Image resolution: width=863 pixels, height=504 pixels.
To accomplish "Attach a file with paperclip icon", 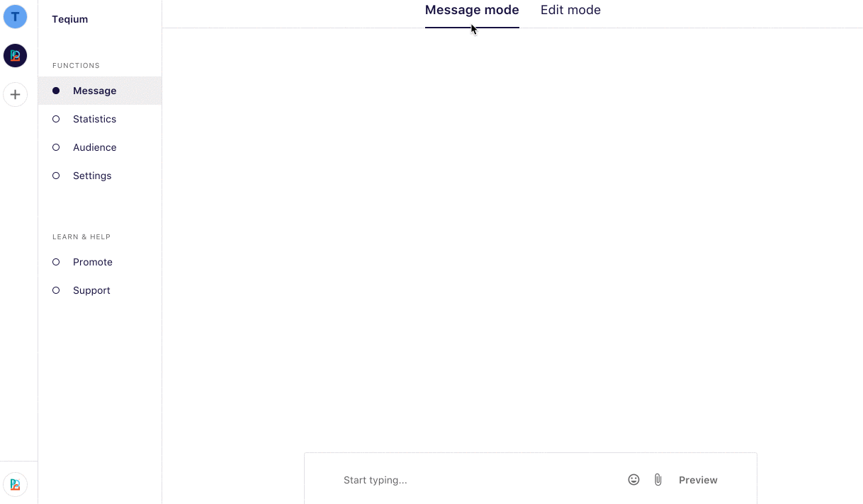I will pos(658,480).
